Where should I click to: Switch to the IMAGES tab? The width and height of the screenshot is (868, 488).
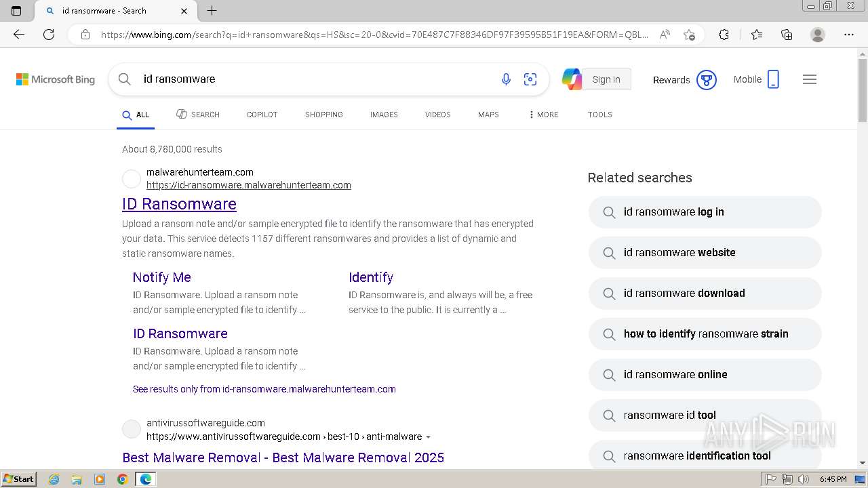pos(384,115)
